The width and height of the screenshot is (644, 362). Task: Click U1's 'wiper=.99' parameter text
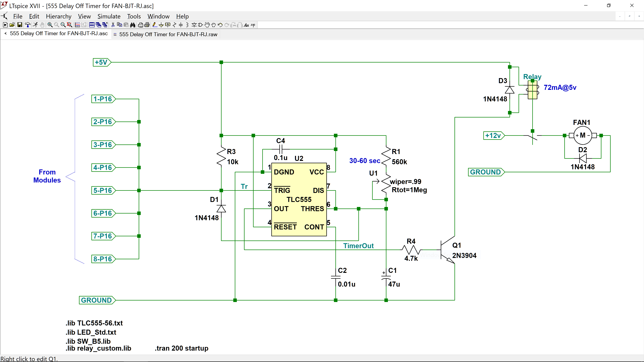click(406, 182)
